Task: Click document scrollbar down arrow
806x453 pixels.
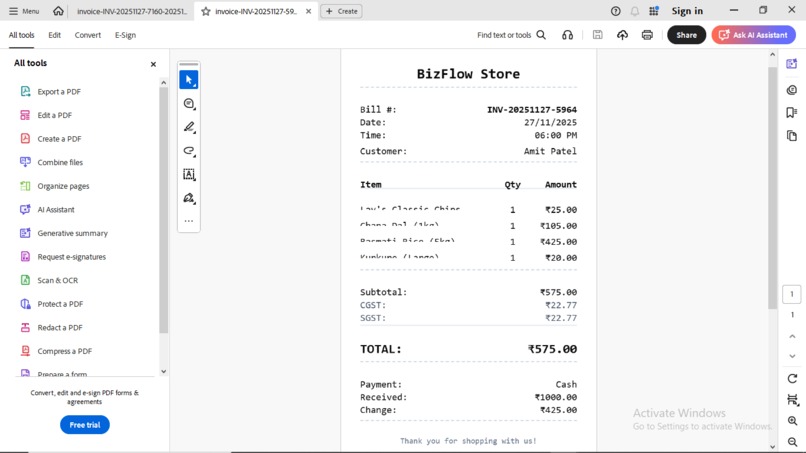Action: point(772,447)
